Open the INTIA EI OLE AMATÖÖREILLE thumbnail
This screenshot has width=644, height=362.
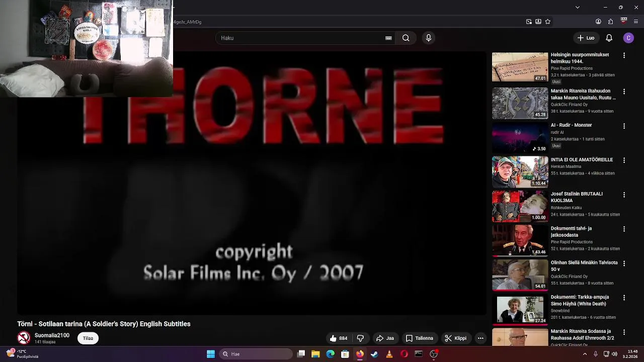click(x=520, y=171)
